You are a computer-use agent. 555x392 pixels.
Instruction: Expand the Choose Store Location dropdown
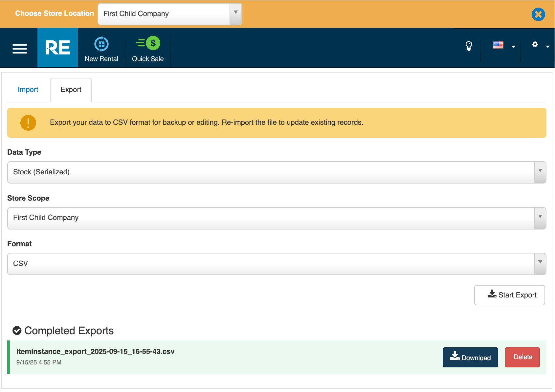(x=170, y=14)
